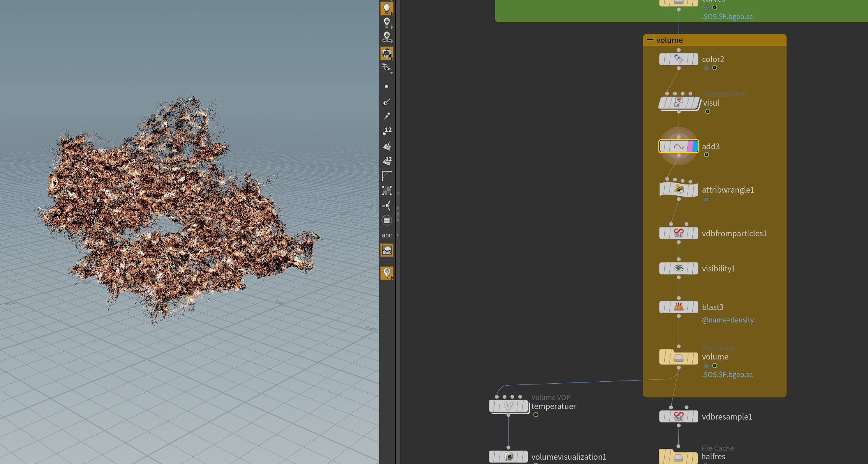Click the checkered material display icon
Viewport: 868px width, 464px height.
pyautogui.click(x=386, y=53)
